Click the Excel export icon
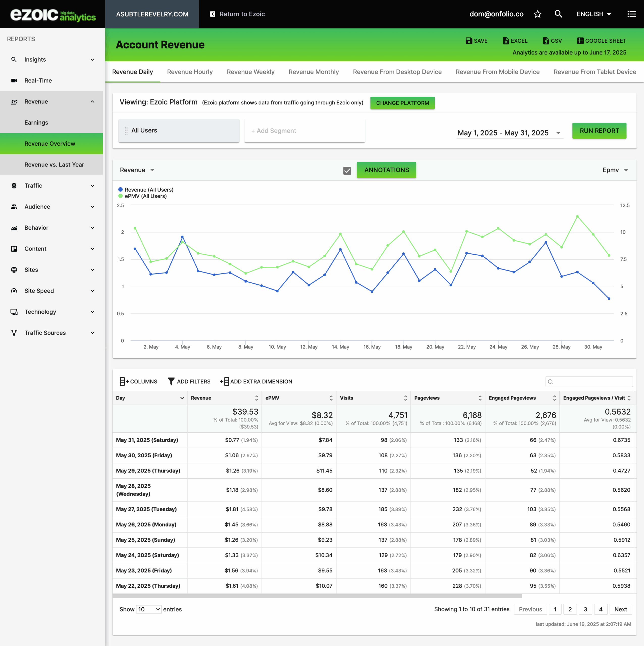This screenshot has width=644, height=646. [x=506, y=41]
